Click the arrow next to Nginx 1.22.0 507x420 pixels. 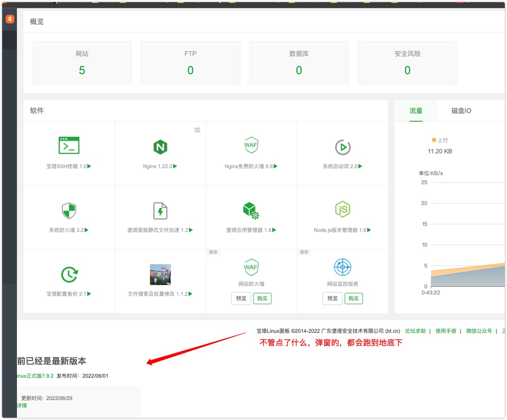click(175, 166)
